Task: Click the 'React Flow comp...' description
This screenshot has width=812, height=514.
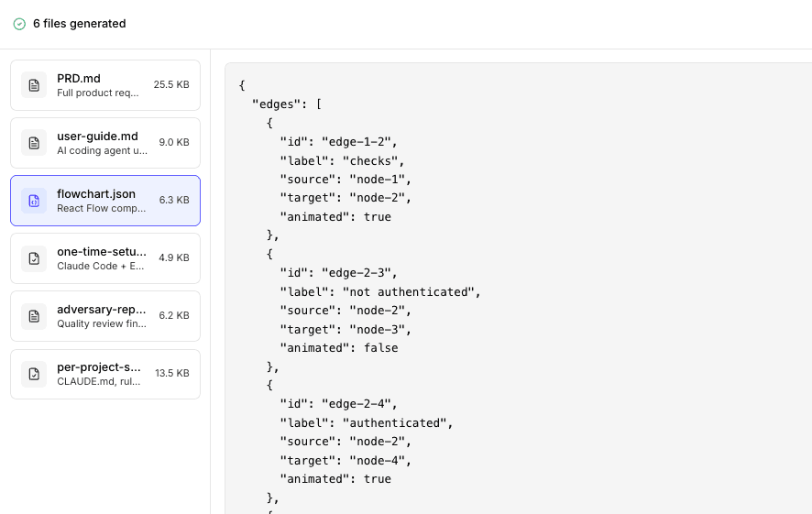Action: pos(102,208)
